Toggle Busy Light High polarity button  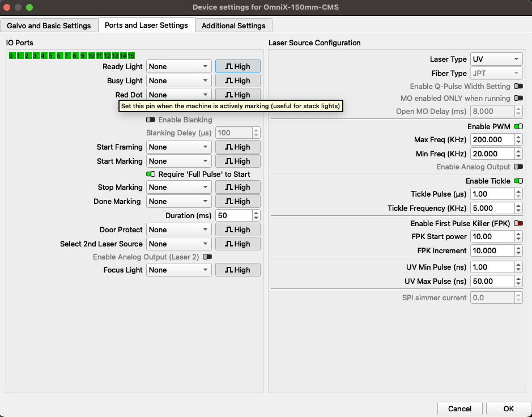237,80
